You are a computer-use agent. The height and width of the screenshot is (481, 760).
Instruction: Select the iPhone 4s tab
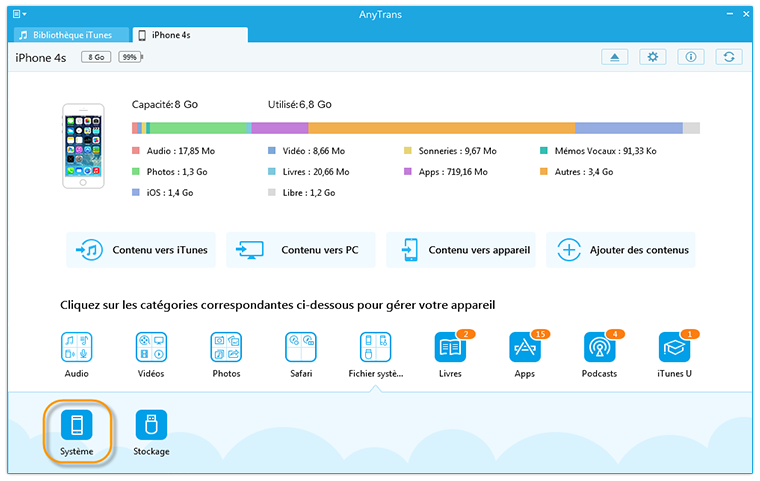190,35
